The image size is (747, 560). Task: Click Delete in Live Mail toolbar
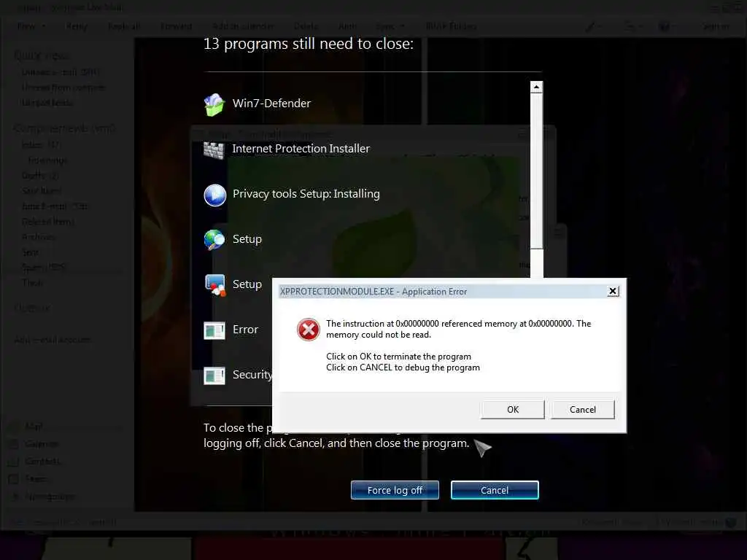pos(306,26)
